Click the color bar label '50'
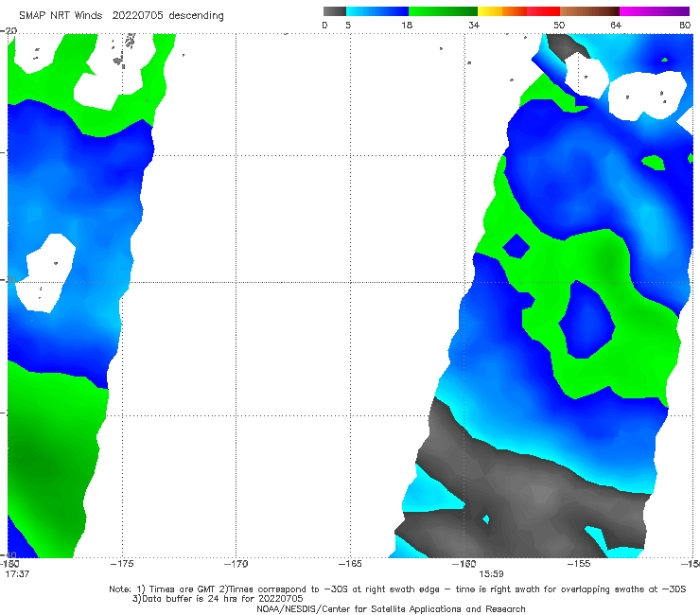This screenshot has width=700, height=615. tap(559, 25)
